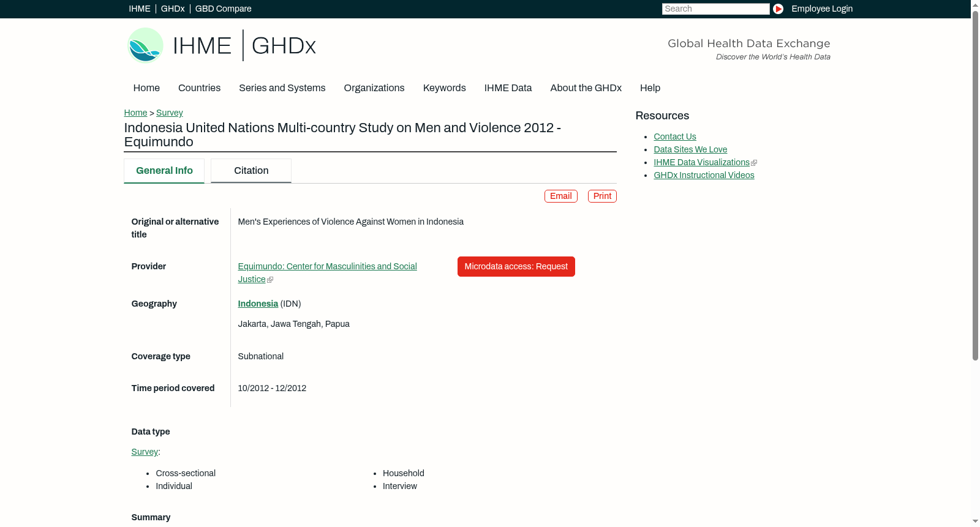Click the Home breadcrumb link

point(135,113)
